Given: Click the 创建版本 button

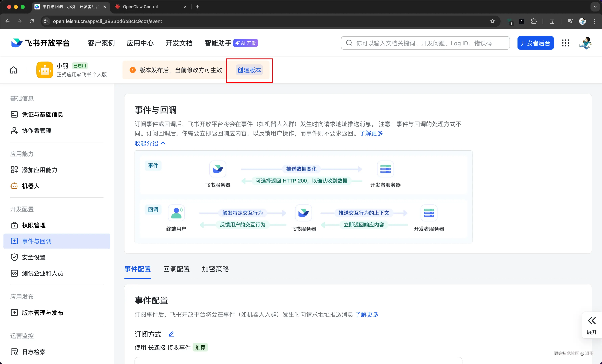Looking at the screenshot, I should pos(249,70).
